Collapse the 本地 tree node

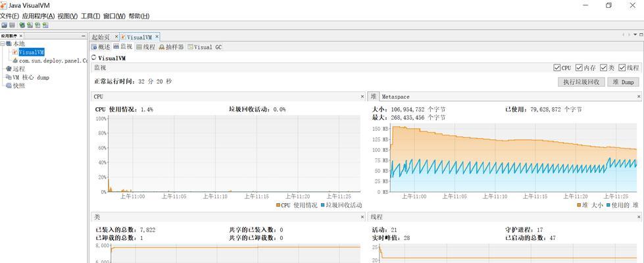[3, 43]
